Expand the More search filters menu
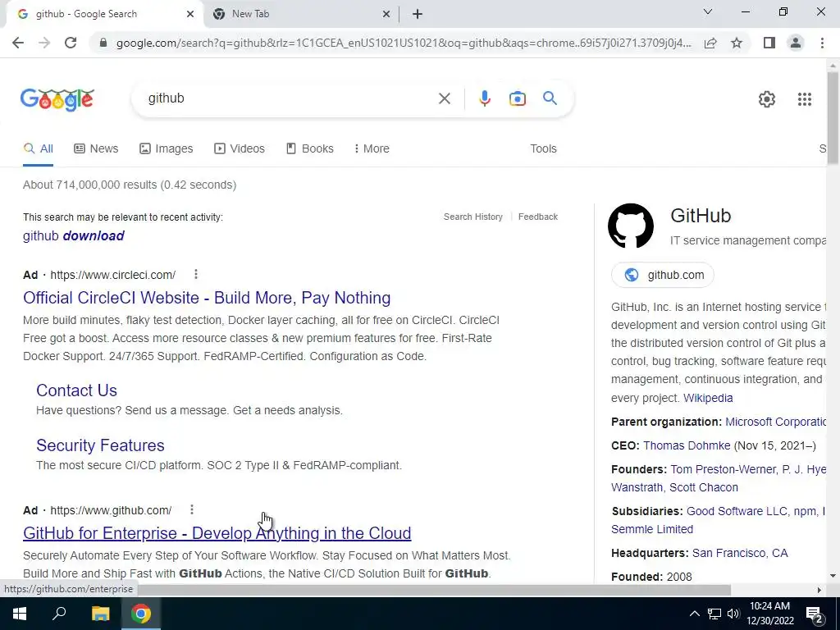This screenshot has width=840, height=630. [x=372, y=148]
